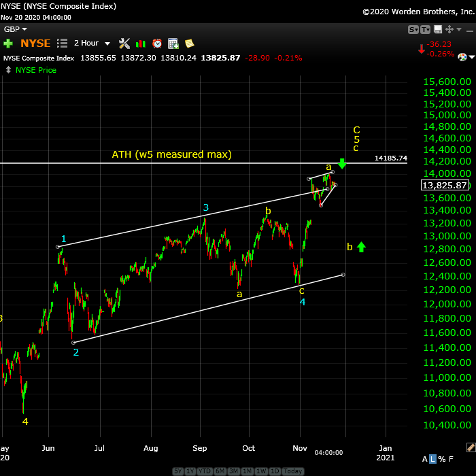Click the Jan 2021 date axis label
This screenshot has height=476, width=476.
click(386, 453)
